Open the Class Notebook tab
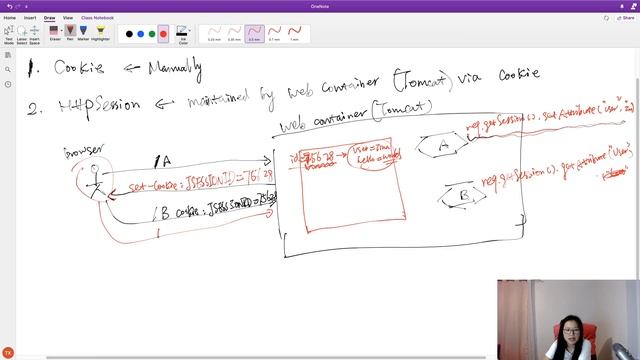This screenshot has height=360, width=640. coord(97,18)
